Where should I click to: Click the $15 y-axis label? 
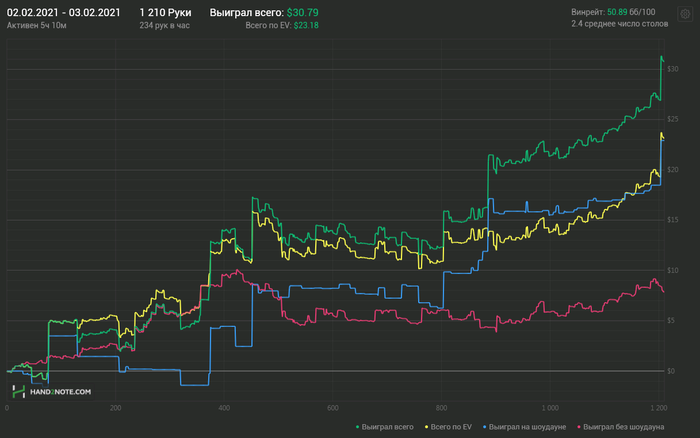coord(673,220)
